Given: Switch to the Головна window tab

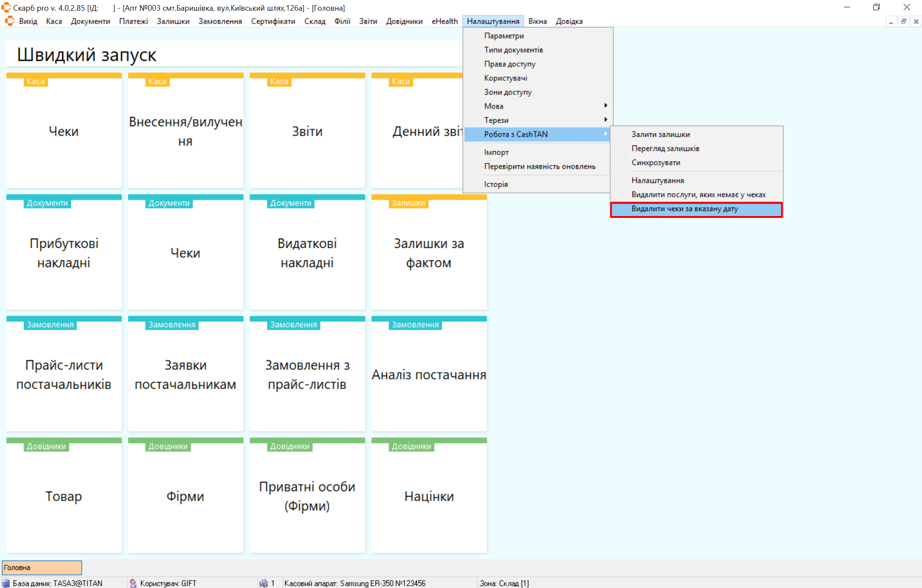Looking at the screenshot, I should [x=42, y=568].
